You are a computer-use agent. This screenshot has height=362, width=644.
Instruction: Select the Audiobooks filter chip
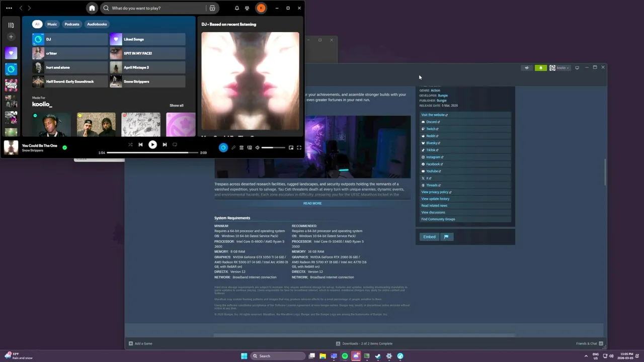97,24
